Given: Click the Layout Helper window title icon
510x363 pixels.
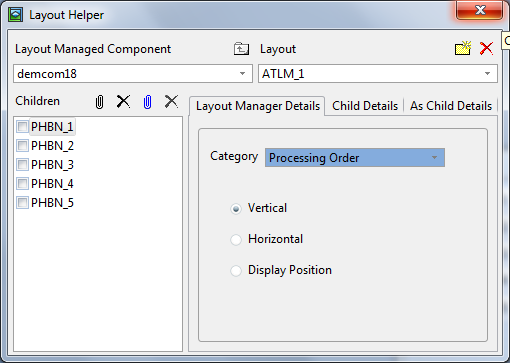Looking at the screenshot, I should (x=15, y=15).
